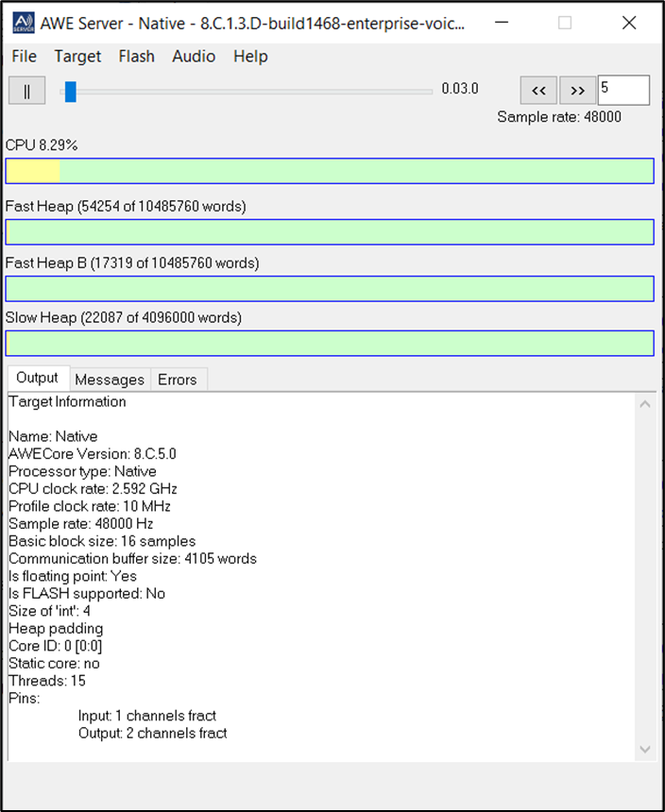Open the Target menu

pyautogui.click(x=77, y=57)
